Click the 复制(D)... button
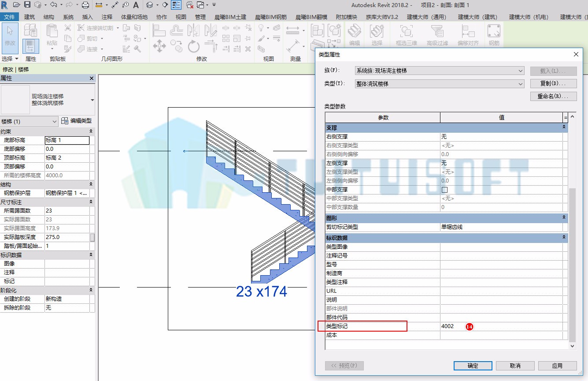Viewport: 588px width, 381px height. (x=554, y=83)
